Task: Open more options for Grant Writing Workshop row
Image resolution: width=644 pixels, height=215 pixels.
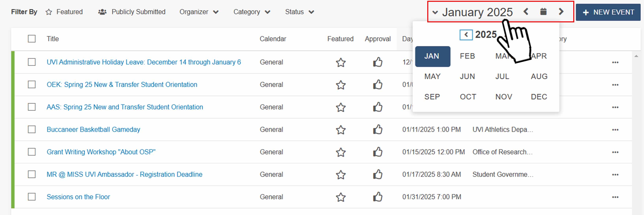Action: coord(616,152)
